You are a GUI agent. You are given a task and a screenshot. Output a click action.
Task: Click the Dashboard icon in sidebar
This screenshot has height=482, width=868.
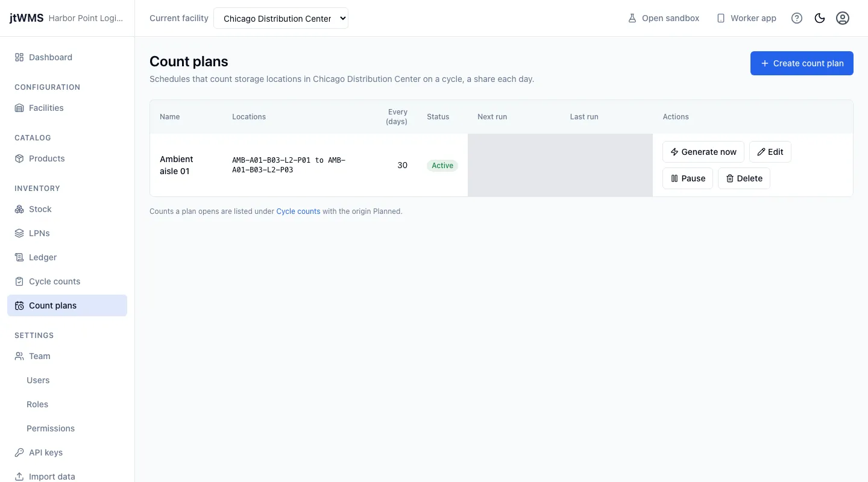(19, 57)
